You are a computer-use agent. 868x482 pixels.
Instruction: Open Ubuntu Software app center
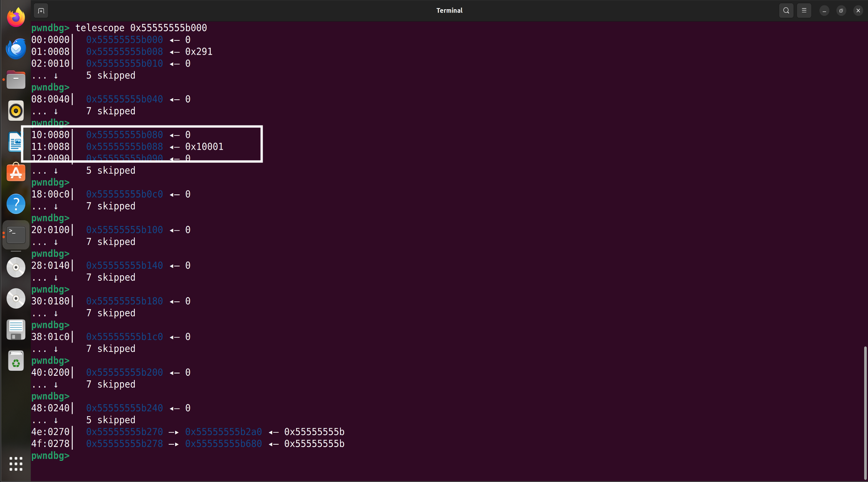[16, 172]
